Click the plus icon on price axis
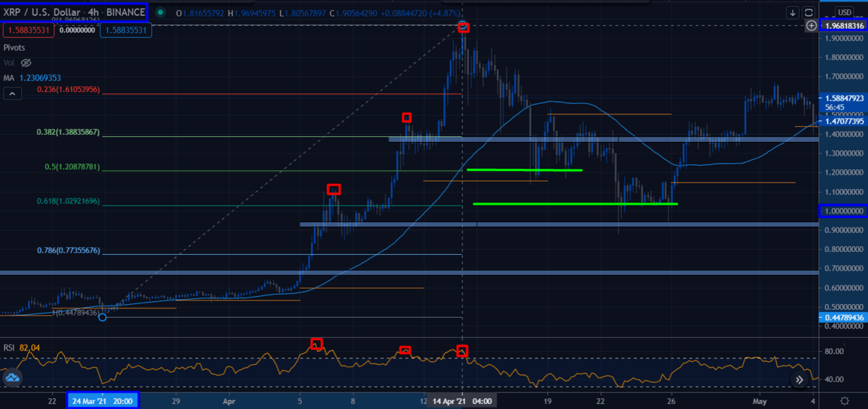 [x=812, y=25]
